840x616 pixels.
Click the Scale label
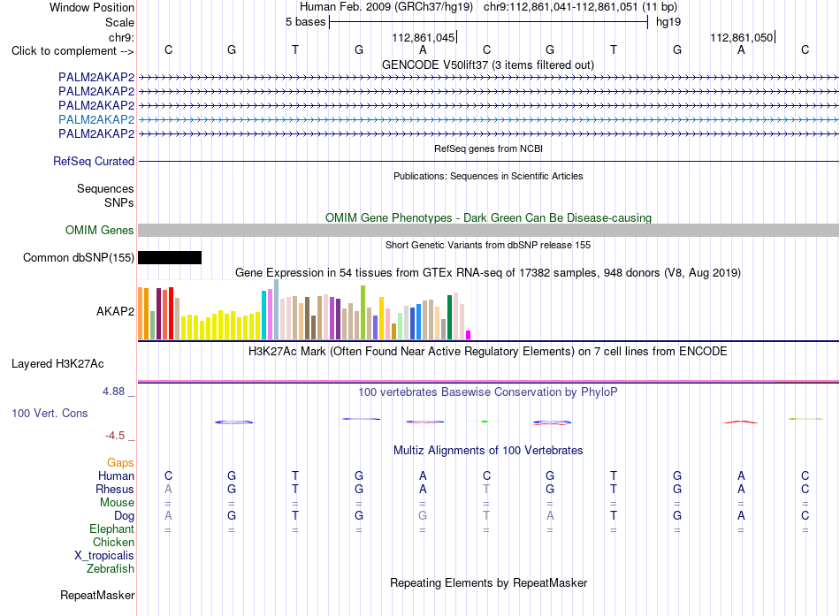point(119,22)
